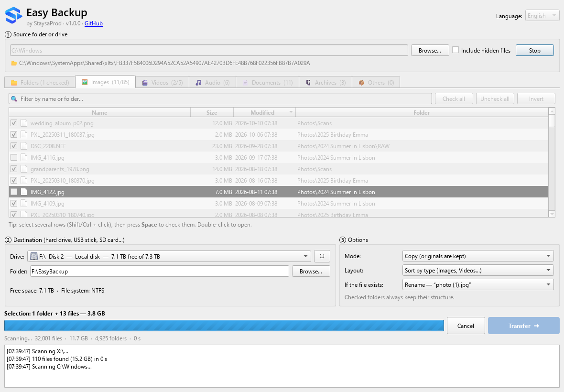Uncheck PXL_20250310_180370.jpg
This screenshot has width=564, height=392.
click(14, 181)
